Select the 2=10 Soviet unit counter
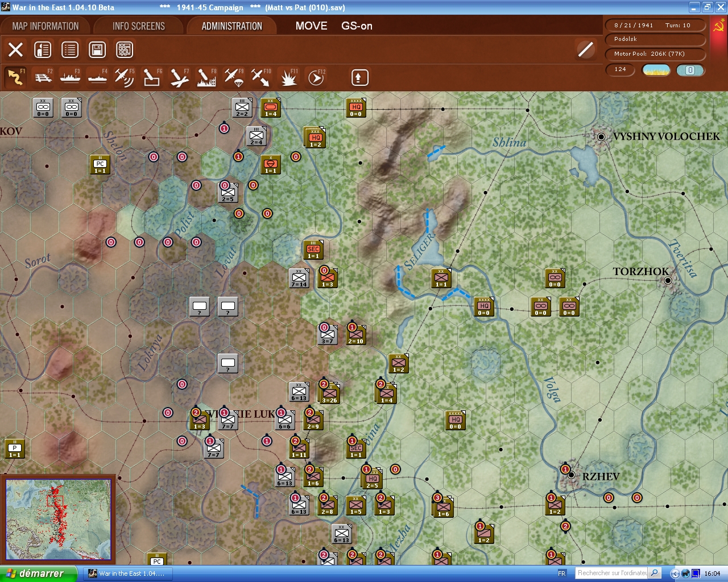Screen dimensions: 728x582 point(356,335)
